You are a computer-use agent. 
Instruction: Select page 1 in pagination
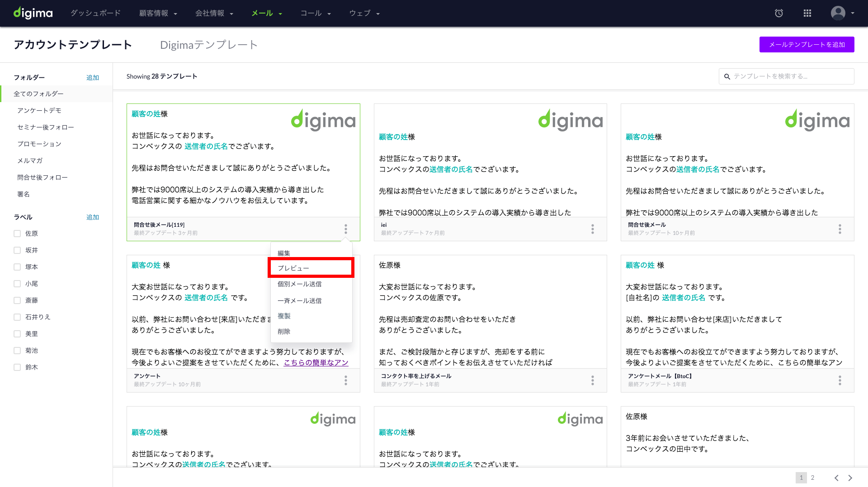point(801,478)
